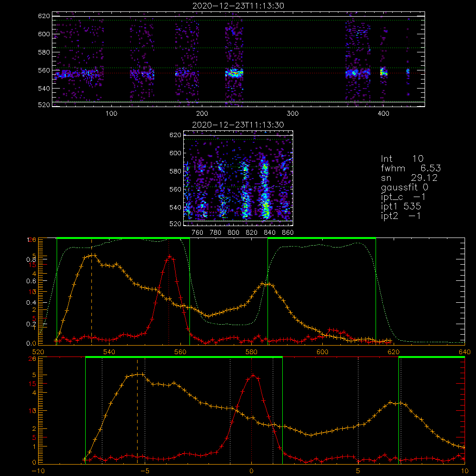Click the 'ipt2 -1' parameter text

point(401,216)
